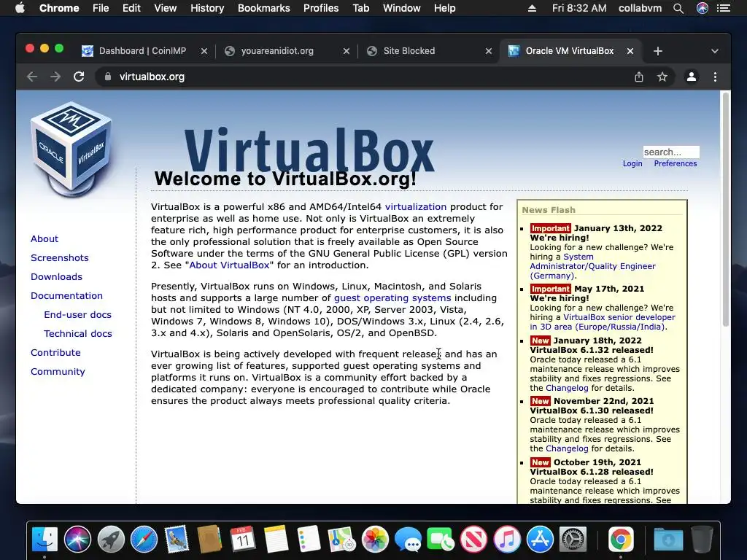This screenshot has height=560, width=747.
Task: Open Finder from the Dock
Action: click(x=44, y=540)
